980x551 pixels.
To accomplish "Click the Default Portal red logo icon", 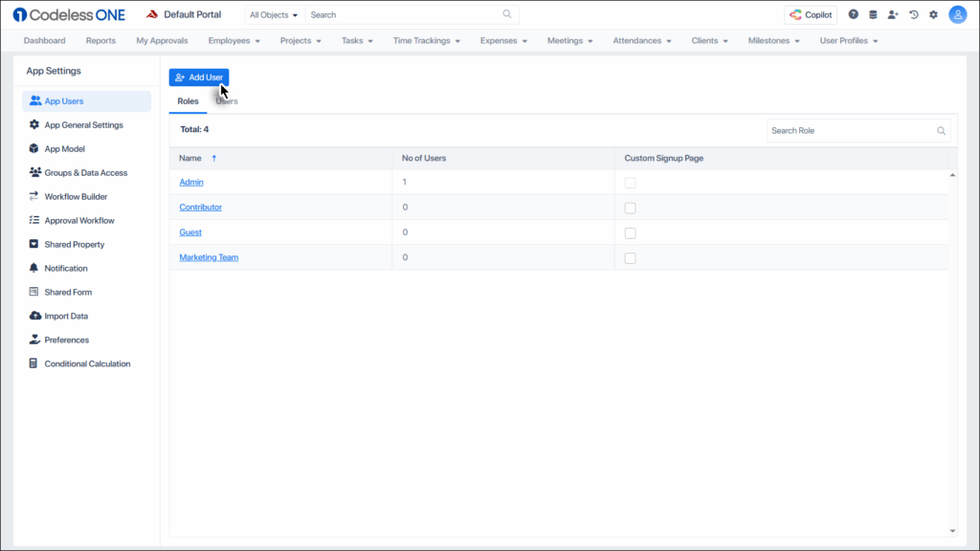I will pos(152,14).
